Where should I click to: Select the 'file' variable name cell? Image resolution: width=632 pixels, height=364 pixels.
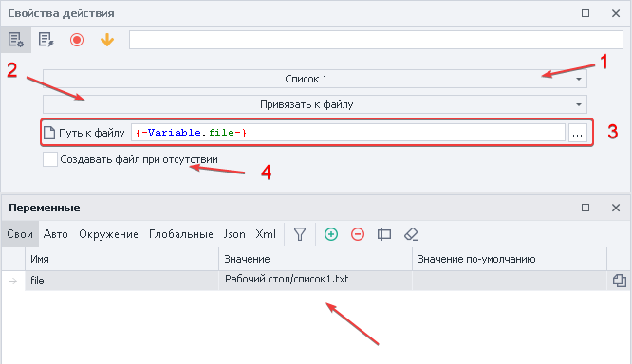[122, 281]
